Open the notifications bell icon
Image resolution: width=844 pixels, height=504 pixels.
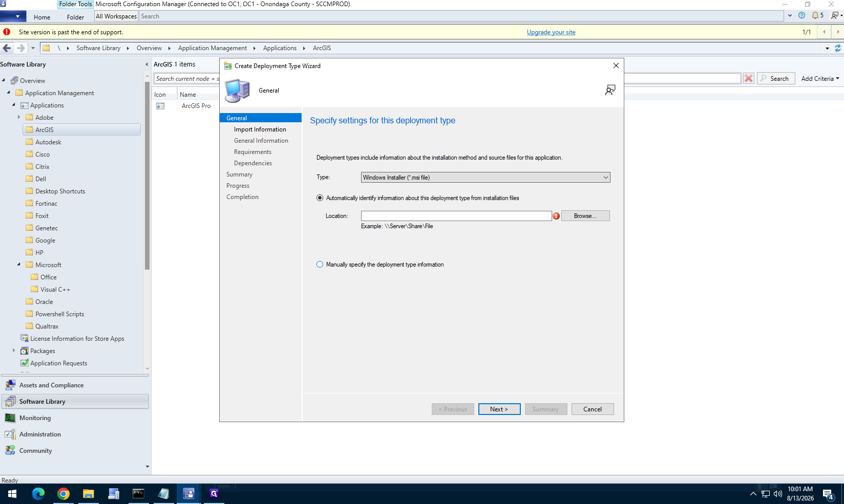[x=815, y=15]
